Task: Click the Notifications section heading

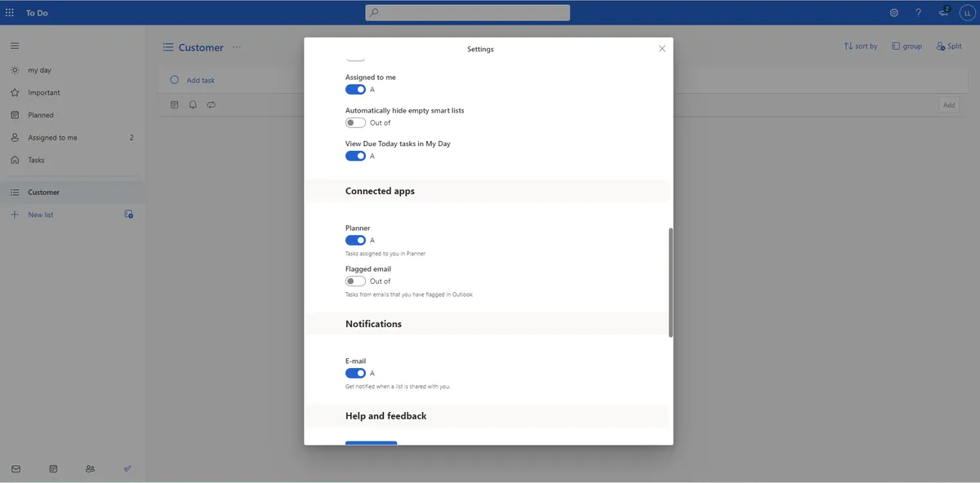Action: tap(373, 324)
